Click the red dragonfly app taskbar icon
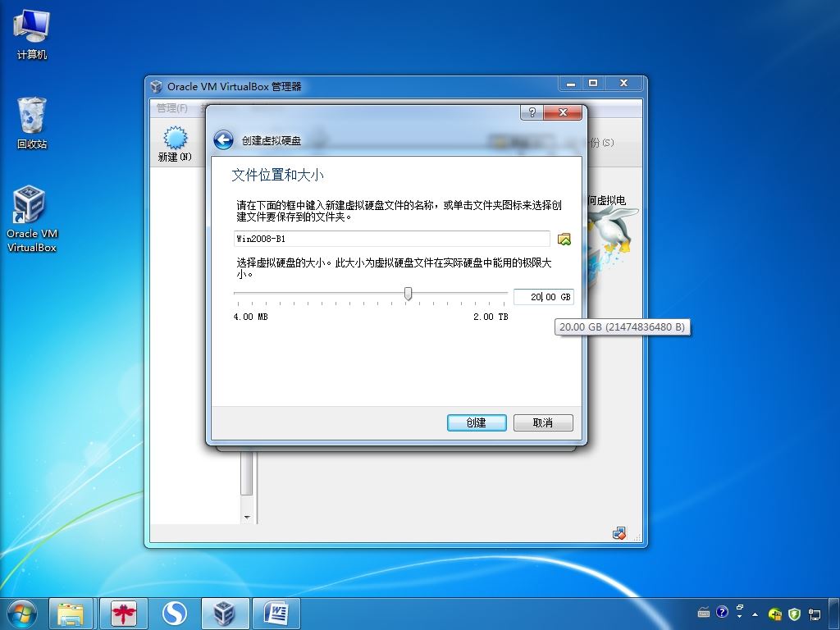 coord(123,614)
